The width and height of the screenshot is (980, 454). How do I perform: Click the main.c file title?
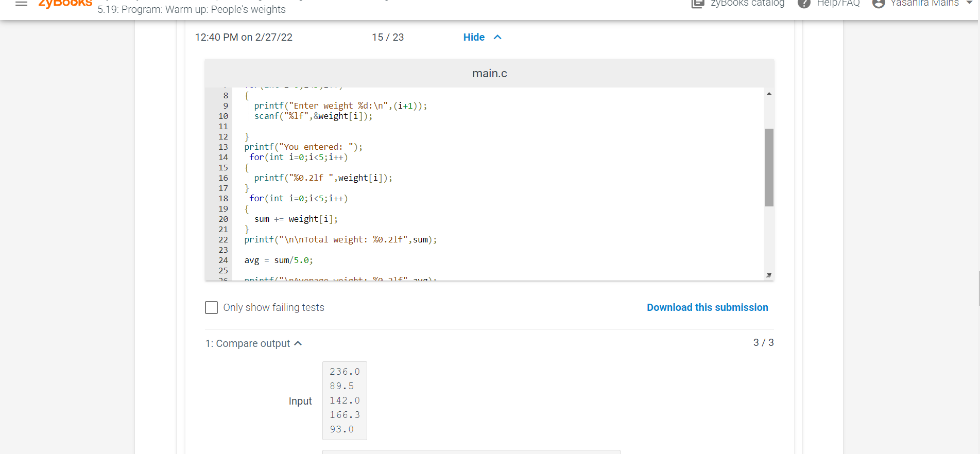pyautogui.click(x=490, y=74)
